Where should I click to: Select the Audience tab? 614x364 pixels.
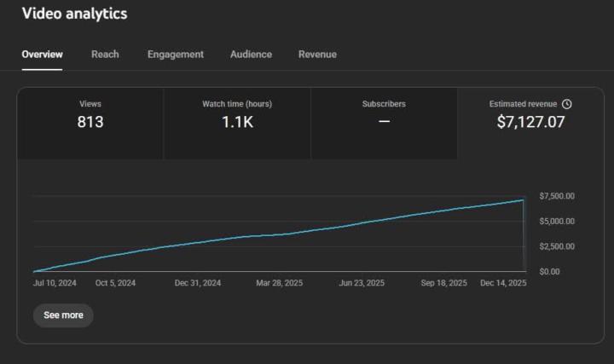coord(251,55)
